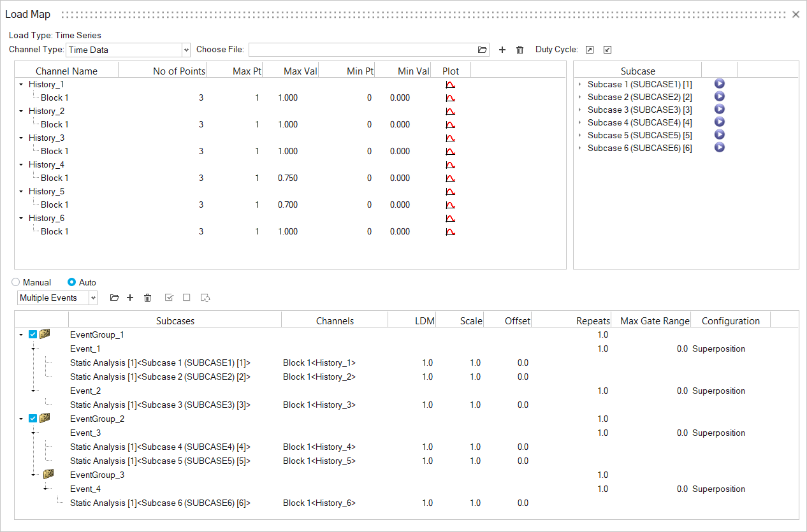
Task: Click the 0.700 max value cell
Action: (x=287, y=205)
